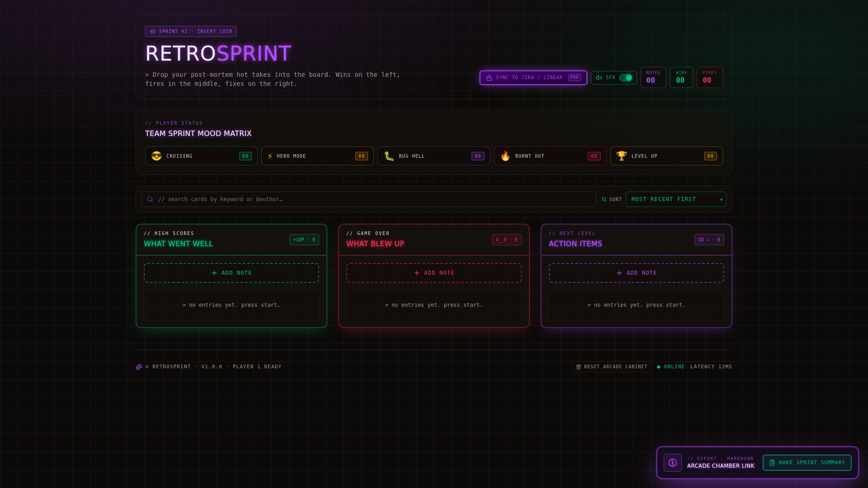Click the GO → · 0 badge
Screen dimensions: 868x488
[709, 240]
